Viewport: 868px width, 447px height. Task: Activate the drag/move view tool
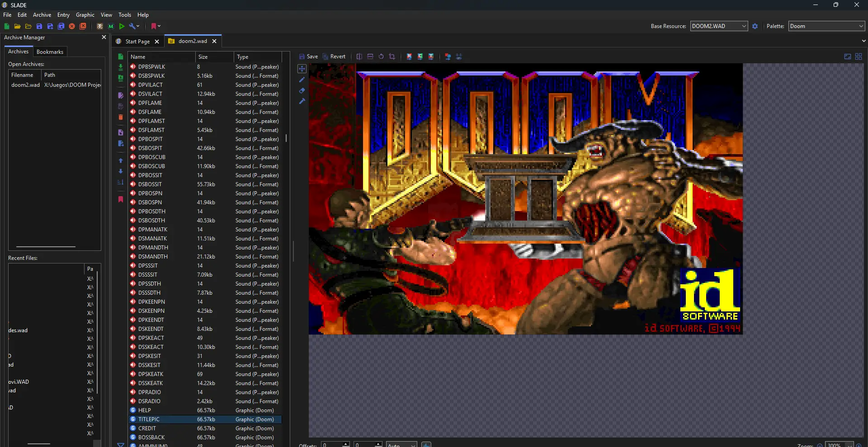point(302,69)
